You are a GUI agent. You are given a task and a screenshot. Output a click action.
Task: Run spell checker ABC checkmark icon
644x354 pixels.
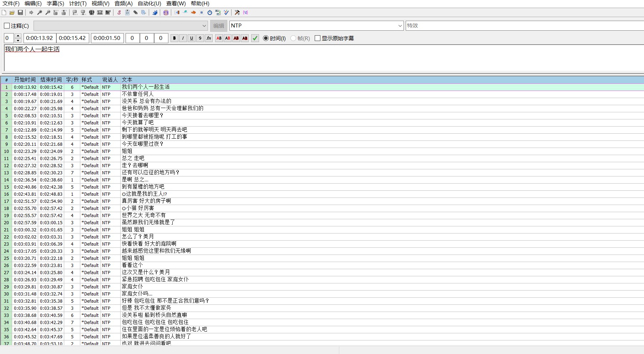pyautogui.click(x=226, y=12)
